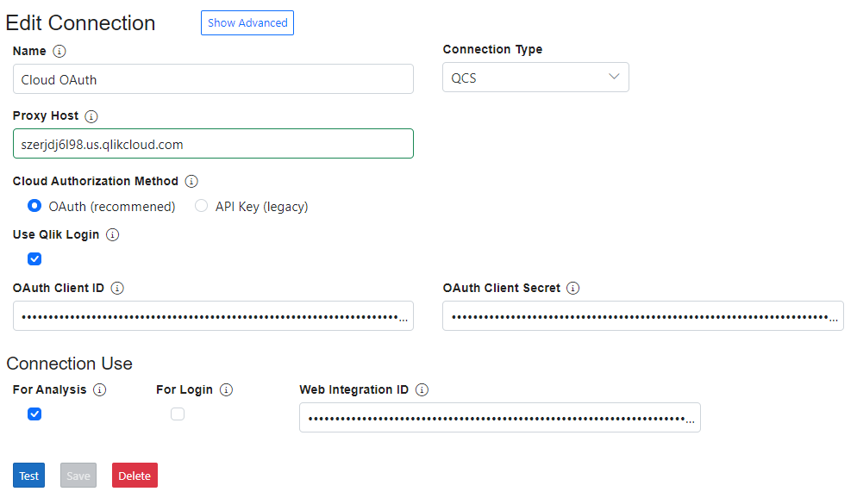Click the OAuth Client Secret info icon
857x504 pixels.
(573, 289)
